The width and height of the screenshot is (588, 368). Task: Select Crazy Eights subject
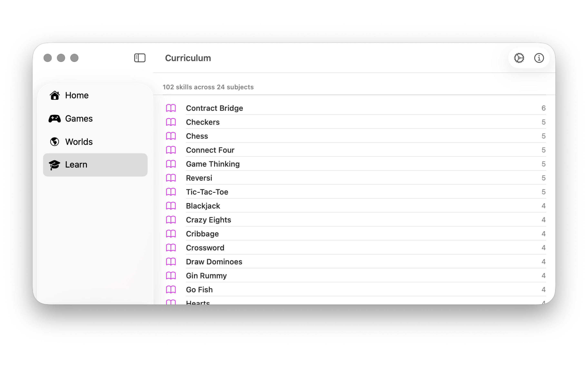[354, 220]
